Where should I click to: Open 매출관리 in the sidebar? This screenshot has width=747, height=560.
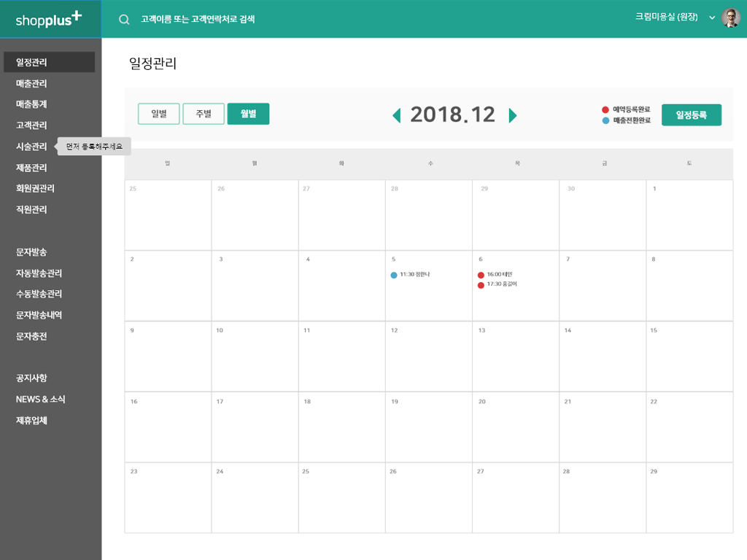(31, 84)
